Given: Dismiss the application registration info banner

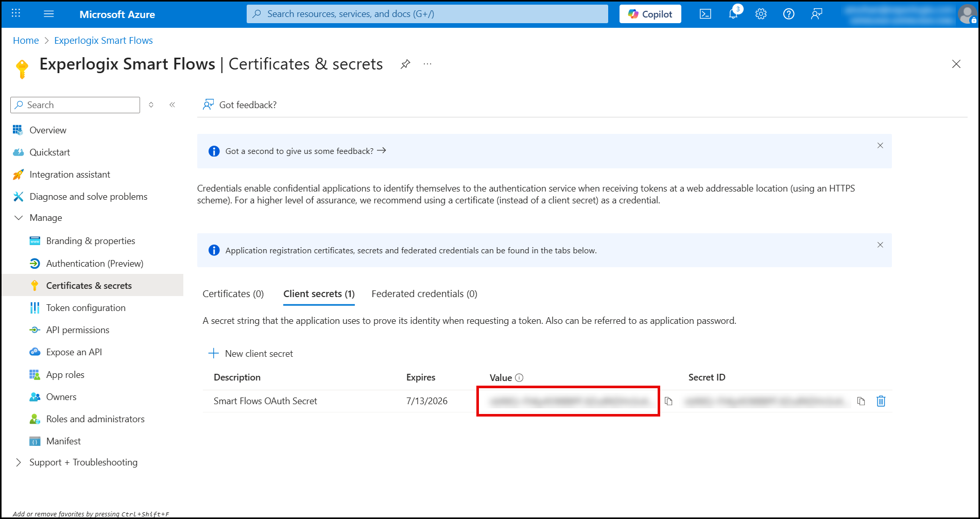Looking at the screenshot, I should [x=880, y=245].
